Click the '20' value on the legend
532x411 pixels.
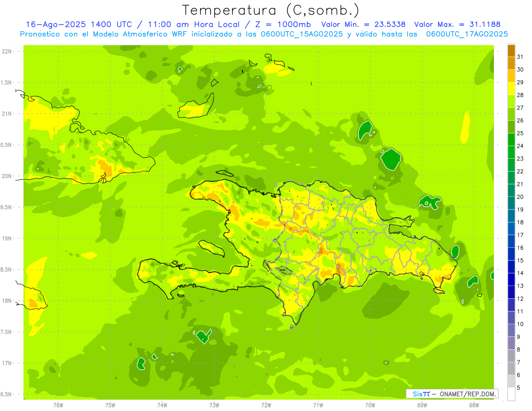point(520,197)
